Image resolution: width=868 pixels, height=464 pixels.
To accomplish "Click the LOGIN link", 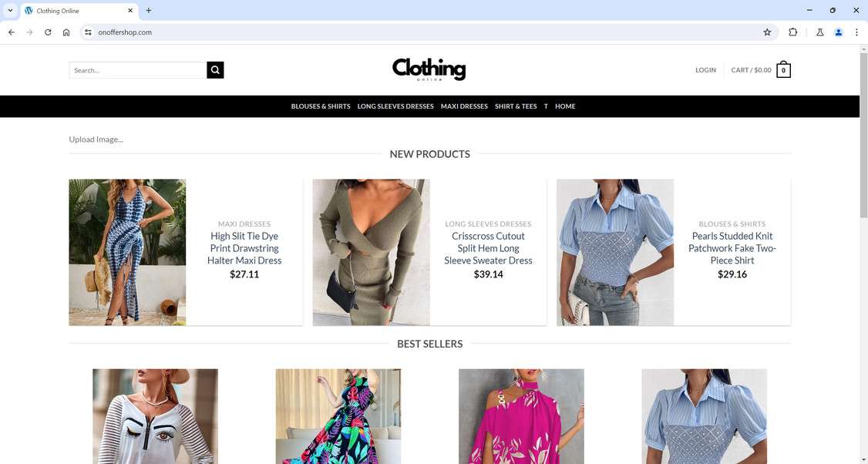I will [706, 70].
